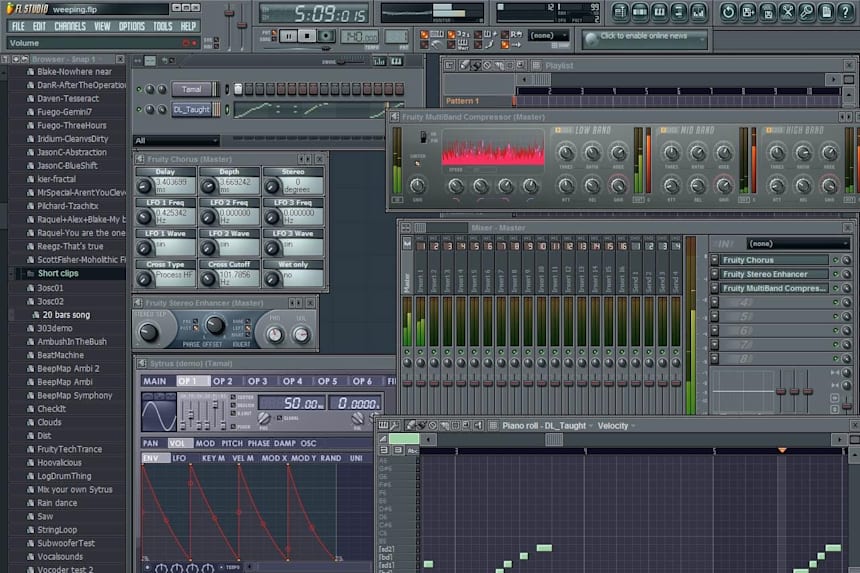
Task: Toggle the first step button of Tamal
Action: [x=238, y=89]
